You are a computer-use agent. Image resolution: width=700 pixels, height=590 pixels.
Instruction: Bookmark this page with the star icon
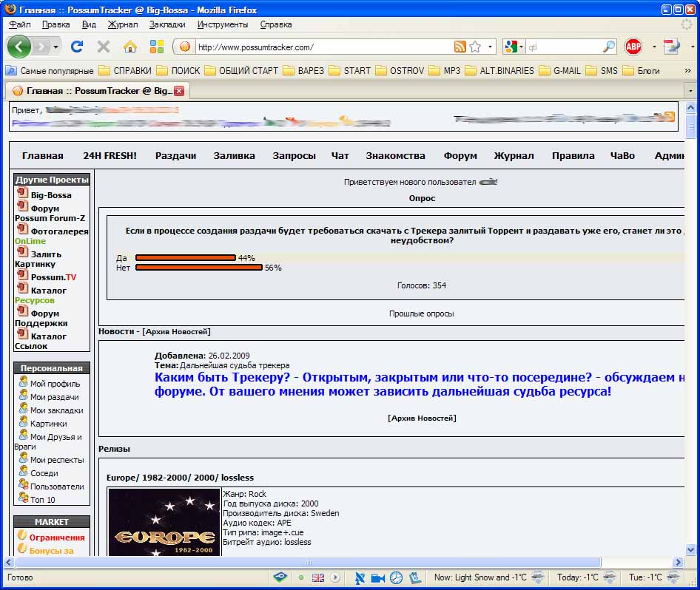pyautogui.click(x=476, y=47)
